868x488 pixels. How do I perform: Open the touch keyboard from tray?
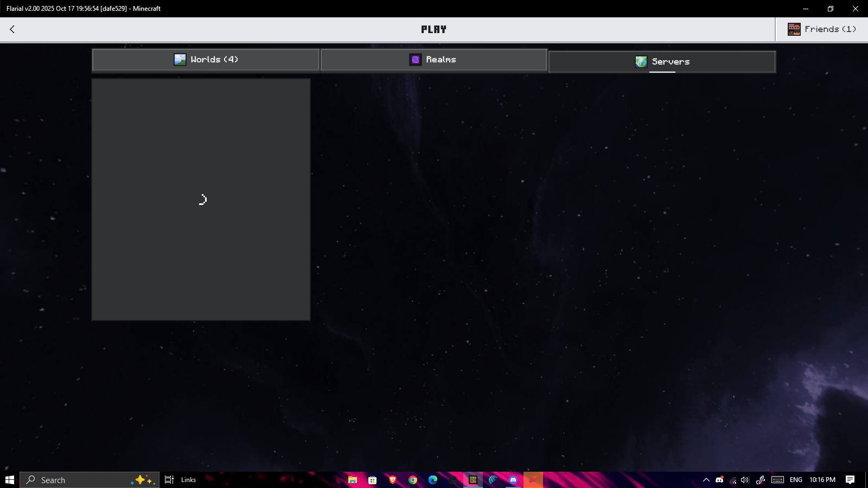[x=777, y=480]
